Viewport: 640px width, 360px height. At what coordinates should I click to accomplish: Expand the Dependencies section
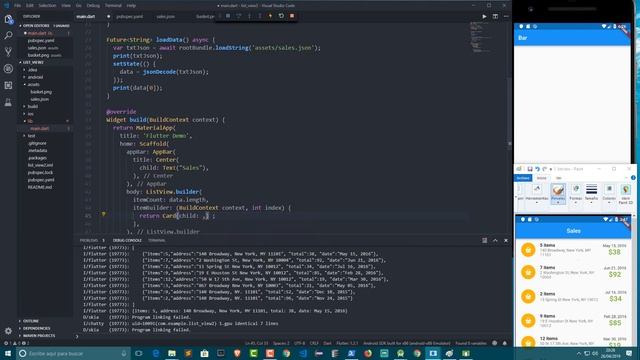coord(36,329)
